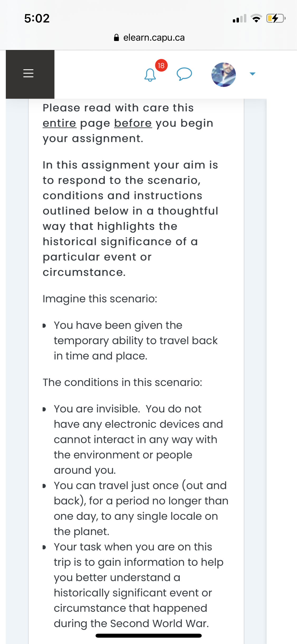
Task: Tap the iOS home indicator bar
Action: 149,636
